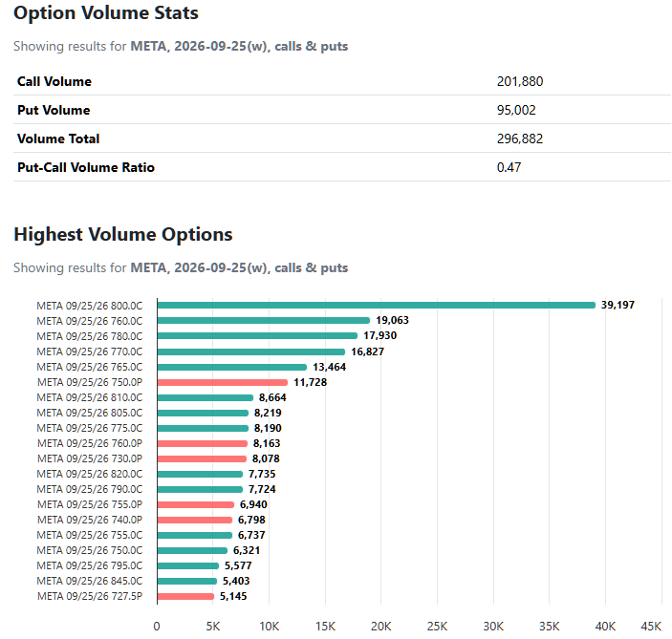Click the label META 09/25/26 820.0C
This screenshot has height=639, width=672.
[x=90, y=474]
